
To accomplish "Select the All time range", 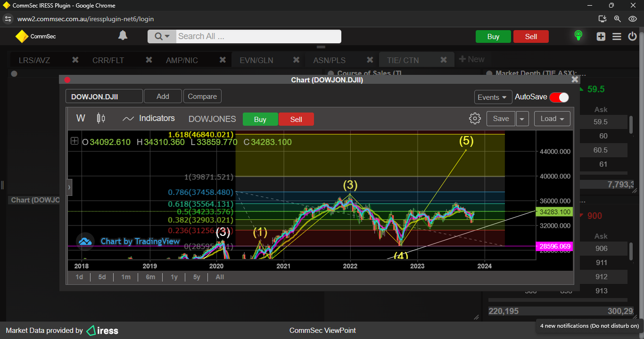I will (x=220, y=277).
